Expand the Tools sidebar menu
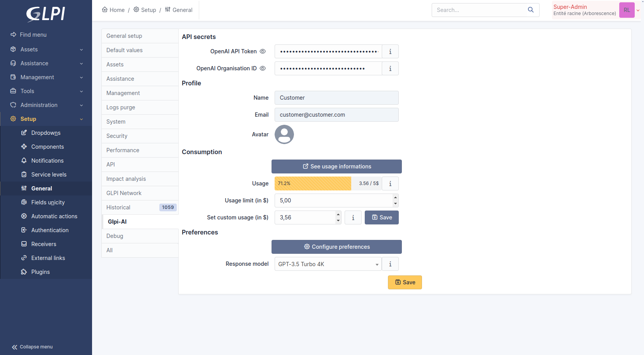 point(46,91)
